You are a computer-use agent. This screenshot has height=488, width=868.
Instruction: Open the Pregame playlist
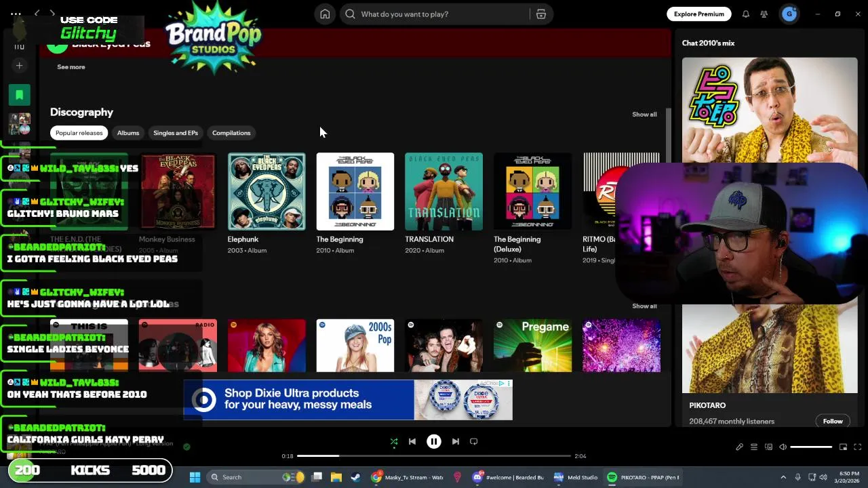(x=533, y=346)
